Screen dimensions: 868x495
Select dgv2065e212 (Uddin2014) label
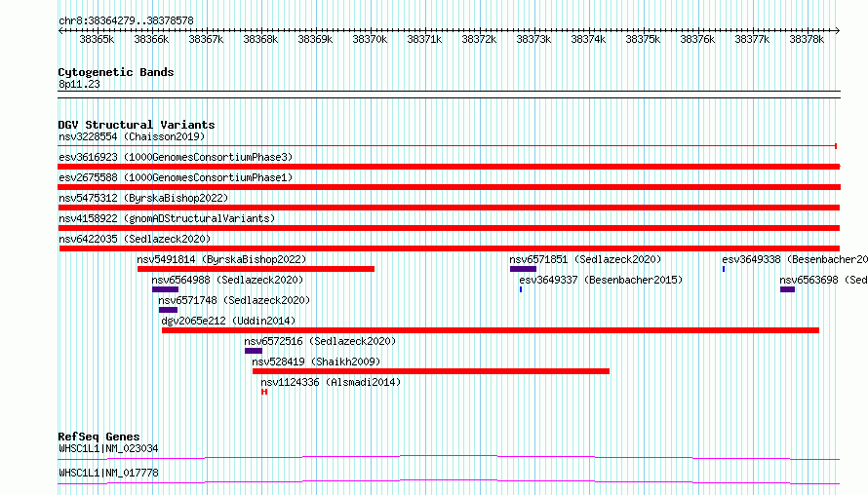(228, 321)
